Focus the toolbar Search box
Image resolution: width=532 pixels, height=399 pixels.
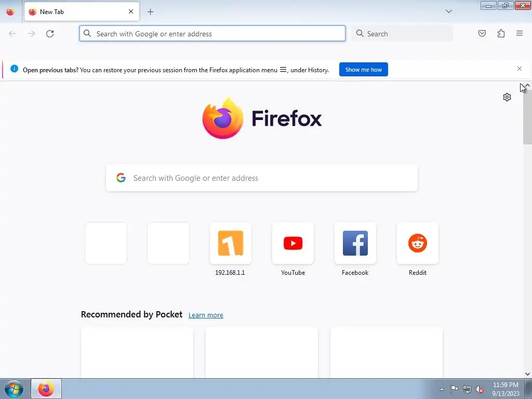tap(402, 34)
